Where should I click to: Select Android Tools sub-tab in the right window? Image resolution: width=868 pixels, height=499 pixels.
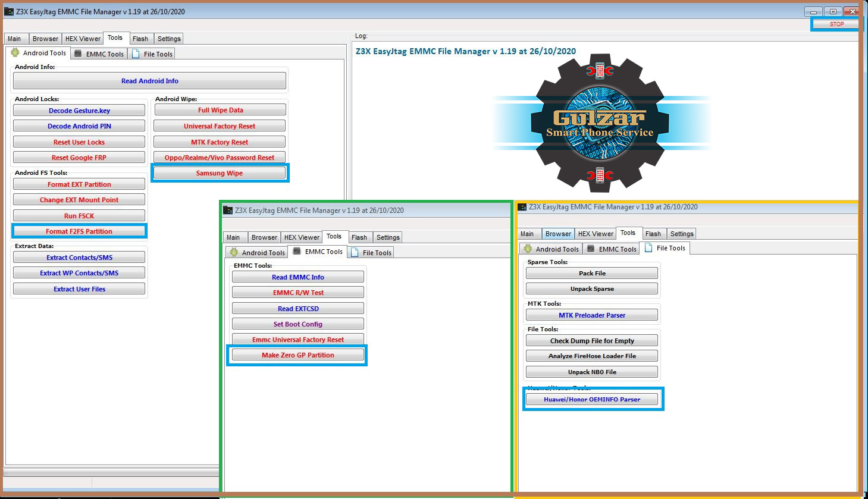coord(551,249)
